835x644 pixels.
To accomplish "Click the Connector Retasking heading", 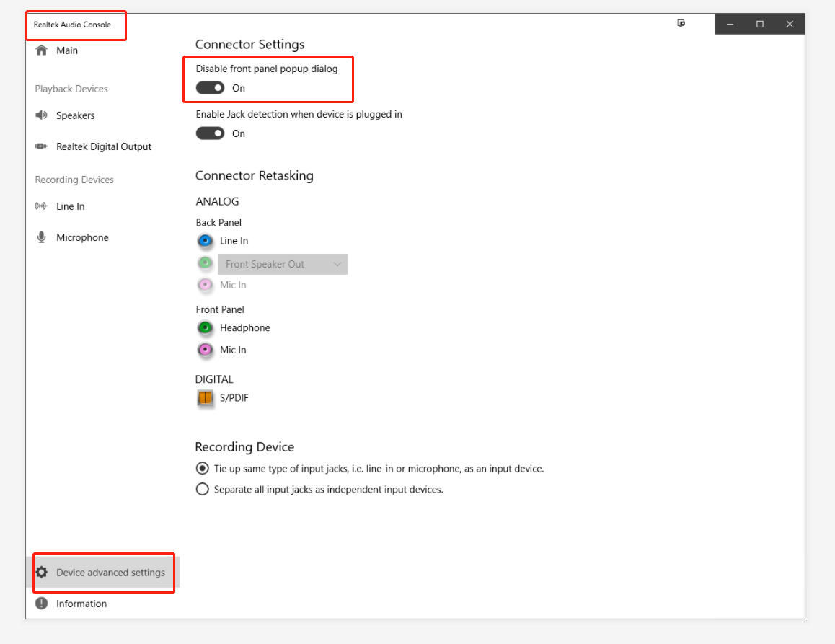I will coord(254,176).
